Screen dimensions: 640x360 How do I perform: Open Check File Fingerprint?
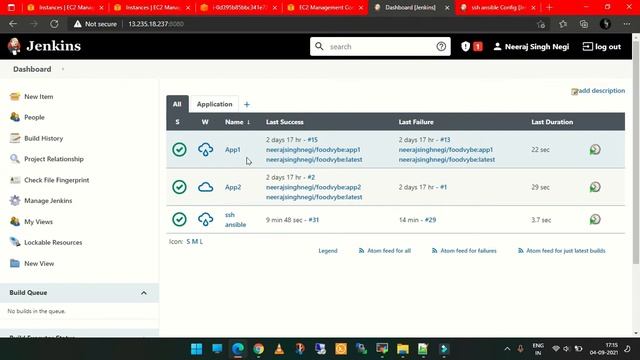tap(56, 180)
